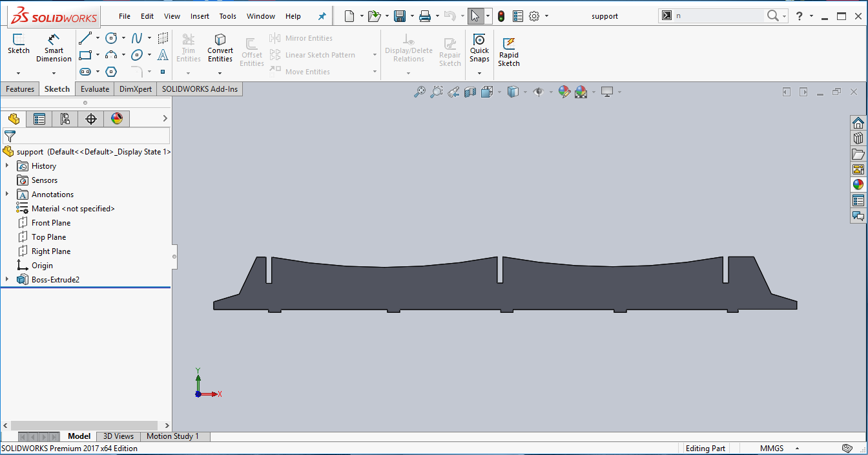Select the Circle sketch tool

tap(111, 38)
